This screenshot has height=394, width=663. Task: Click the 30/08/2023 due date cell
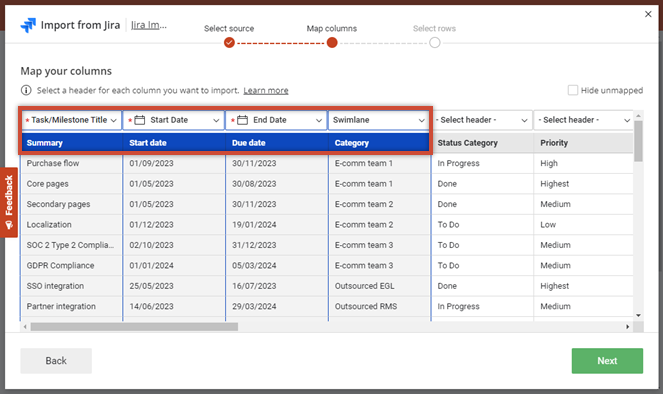[x=277, y=184]
